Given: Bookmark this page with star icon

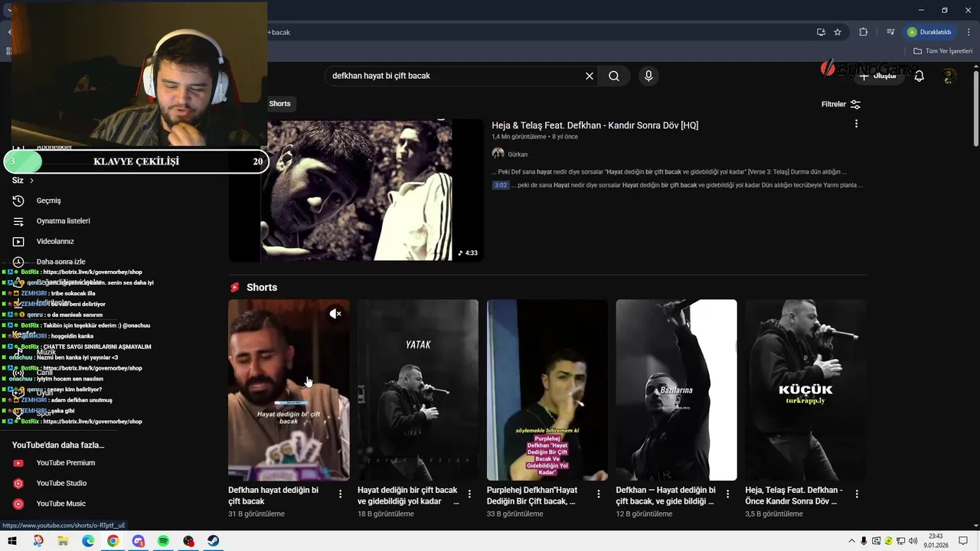Looking at the screenshot, I should tap(838, 32).
